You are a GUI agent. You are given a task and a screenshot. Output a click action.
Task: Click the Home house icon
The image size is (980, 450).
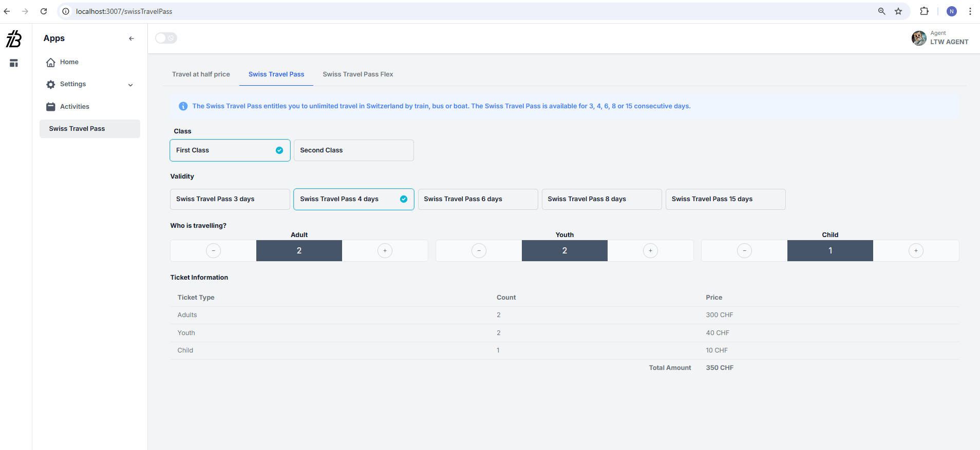(x=50, y=63)
